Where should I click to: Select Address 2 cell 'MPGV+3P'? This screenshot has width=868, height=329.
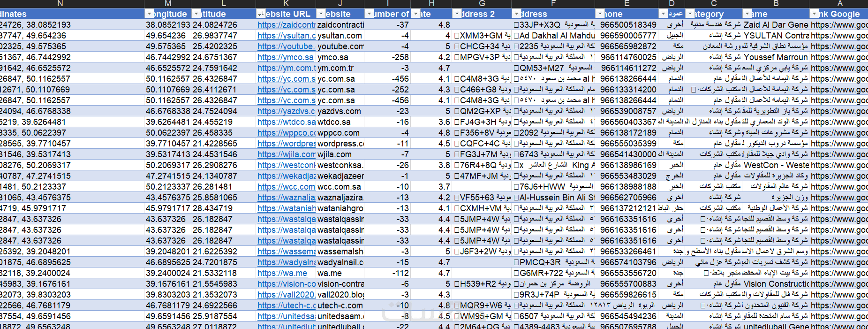coord(482,57)
